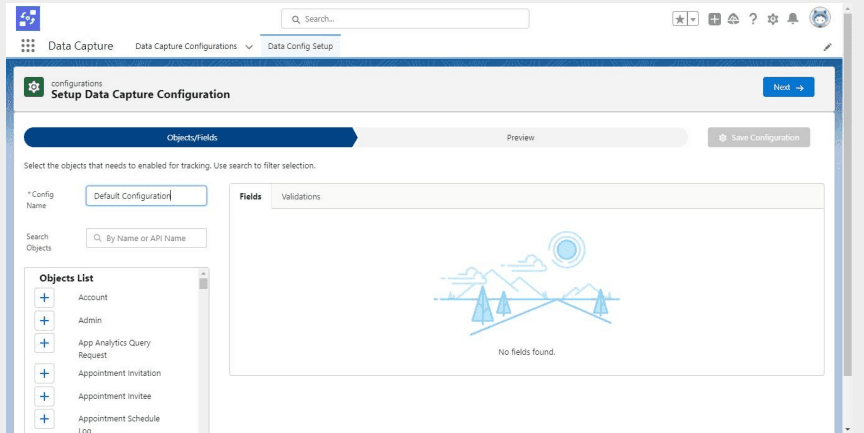Viewport: 864px width, 433px height.
Task: Click the pencil edit navigation icon
Action: (827, 47)
